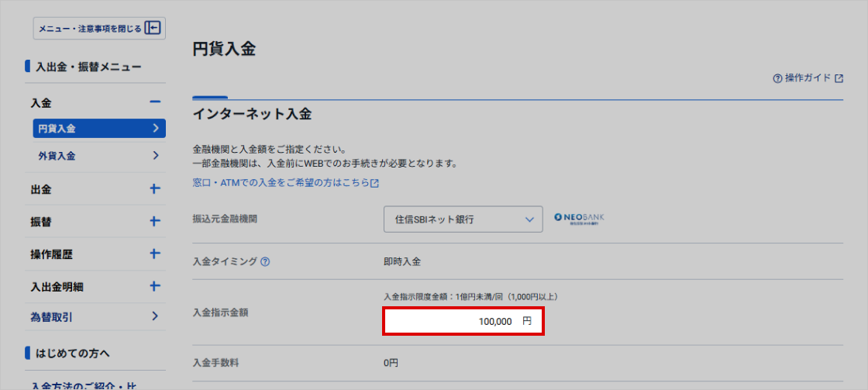Viewport: 868px width, 390px height.
Task: Click the question mark icon before 操作ガイド
Action: (x=777, y=78)
